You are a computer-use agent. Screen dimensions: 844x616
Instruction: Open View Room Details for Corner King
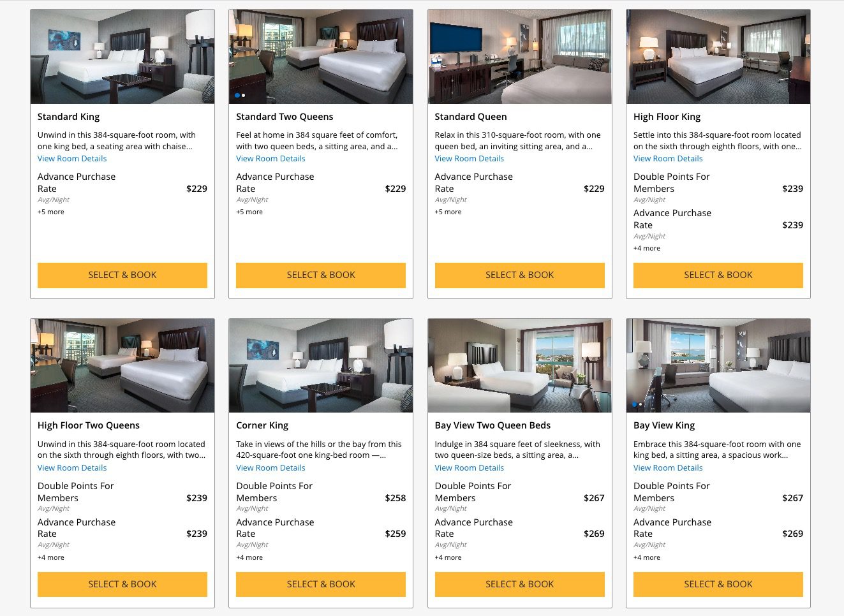(x=270, y=467)
